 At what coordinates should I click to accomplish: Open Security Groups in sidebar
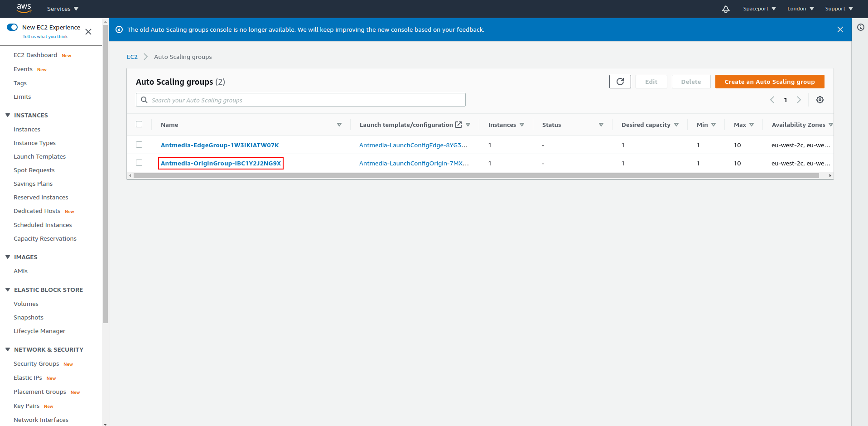point(36,363)
